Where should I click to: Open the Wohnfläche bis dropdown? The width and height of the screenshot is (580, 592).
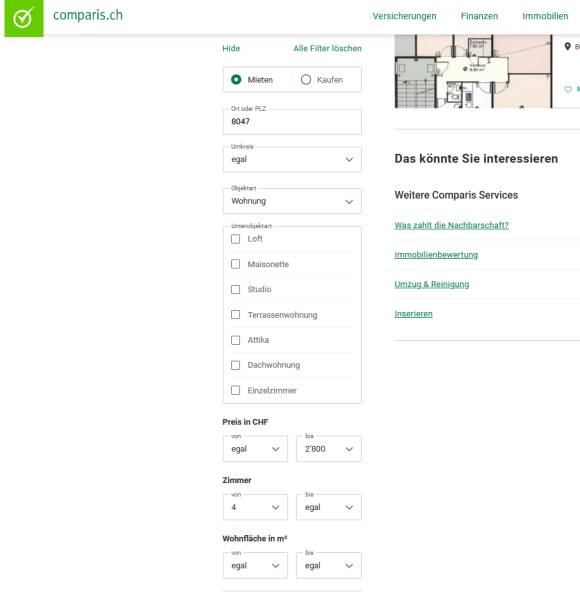tap(329, 566)
